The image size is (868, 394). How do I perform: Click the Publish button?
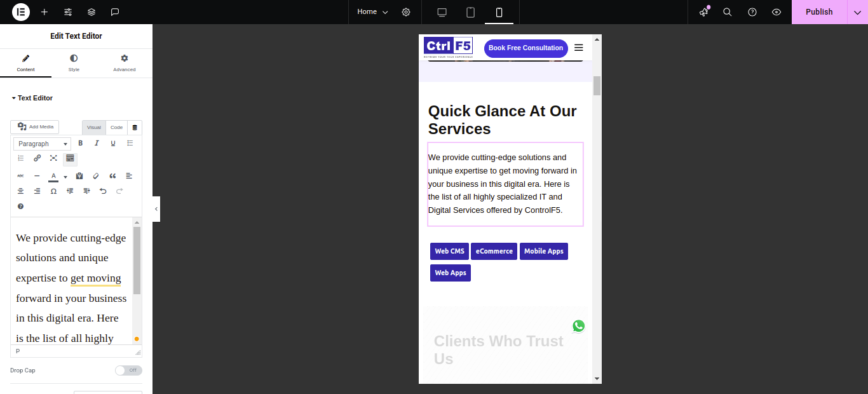click(x=819, y=12)
